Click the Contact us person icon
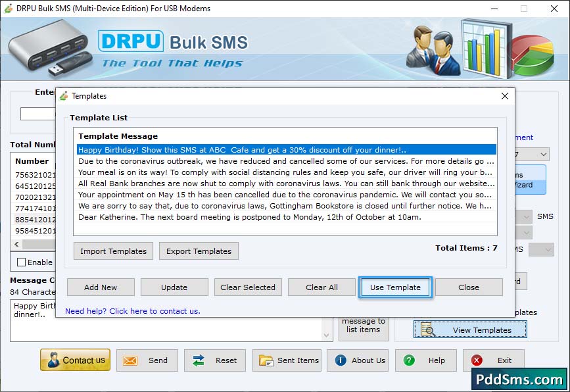Viewport: 570px width, 392px height. (53, 360)
